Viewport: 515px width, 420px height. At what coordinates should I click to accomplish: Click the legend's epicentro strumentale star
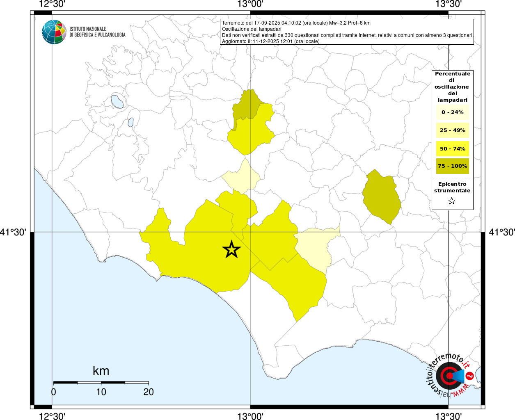tap(452, 201)
